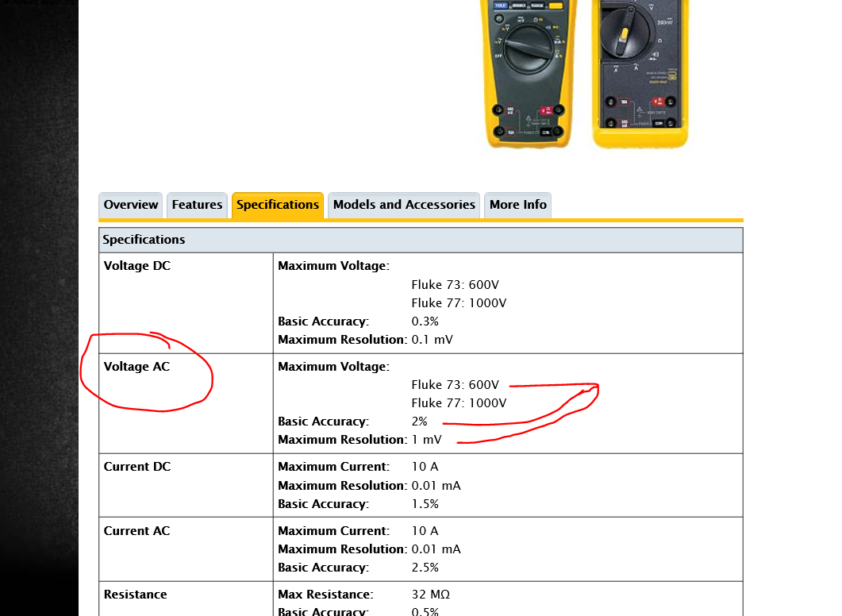842x616 pixels.
Task: Click the 0.3% basic accuracy value
Action: point(425,321)
